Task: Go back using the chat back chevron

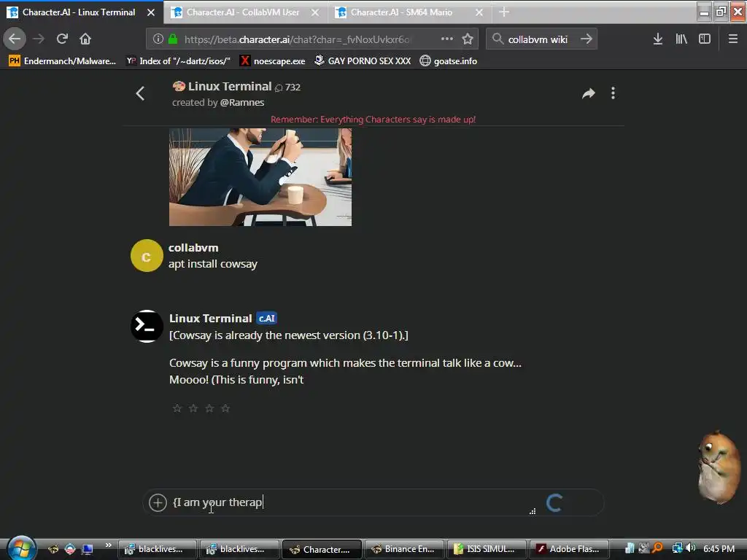Action: pos(140,93)
